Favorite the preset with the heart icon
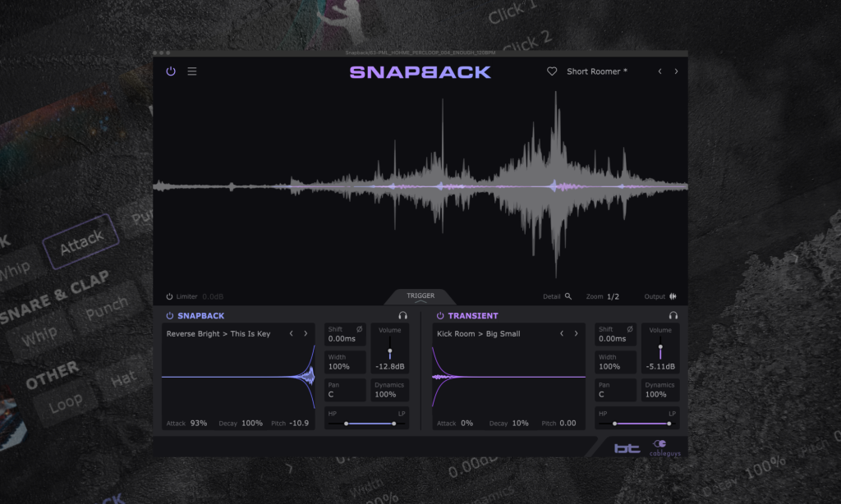The width and height of the screenshot is (841, 504). 552,71
